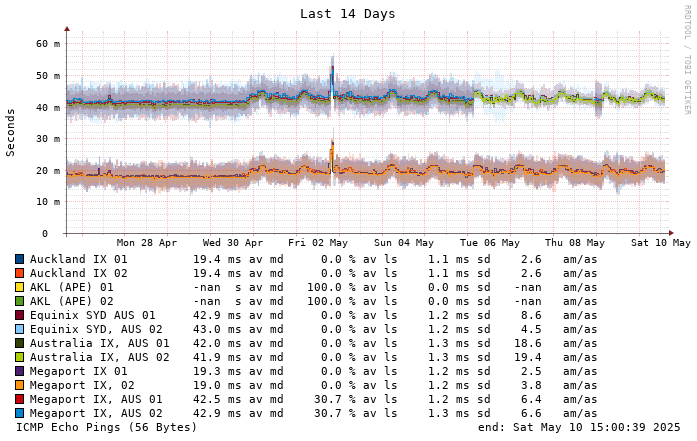Click the Auckland IX 01 dark blue swatch

pos(20,259)
